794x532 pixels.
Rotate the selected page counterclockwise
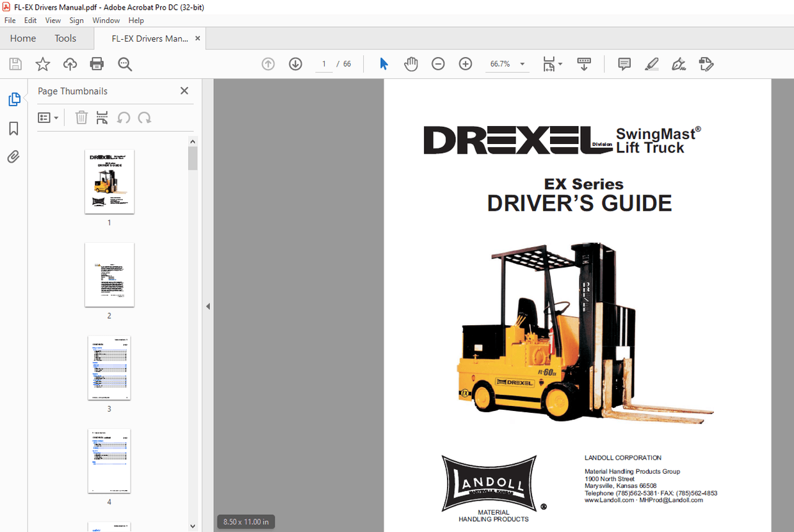(124, 117)
